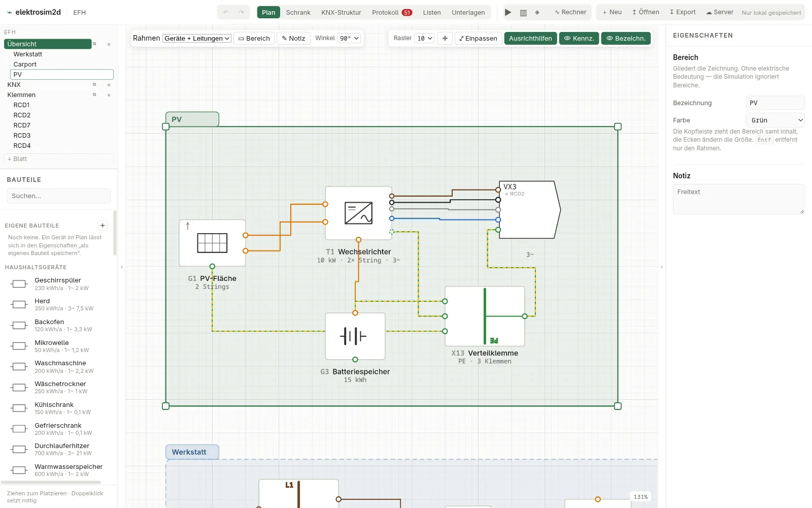Click the Bezeichnung field containing PV
Image resolution: width=812 pixels, height=508 pixels.
(775, 103)
